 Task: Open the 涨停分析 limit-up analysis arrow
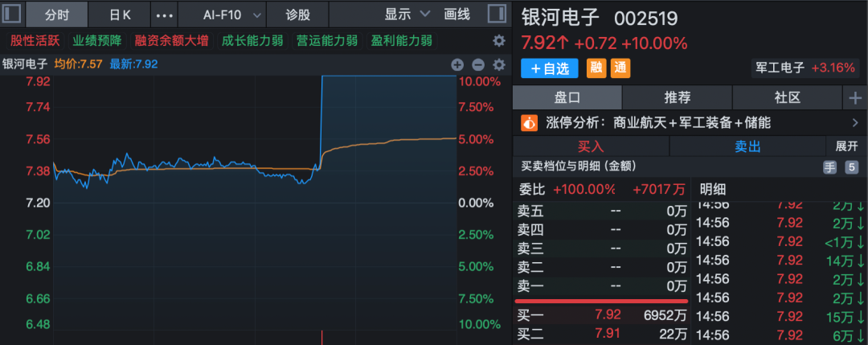coord(854,123)
